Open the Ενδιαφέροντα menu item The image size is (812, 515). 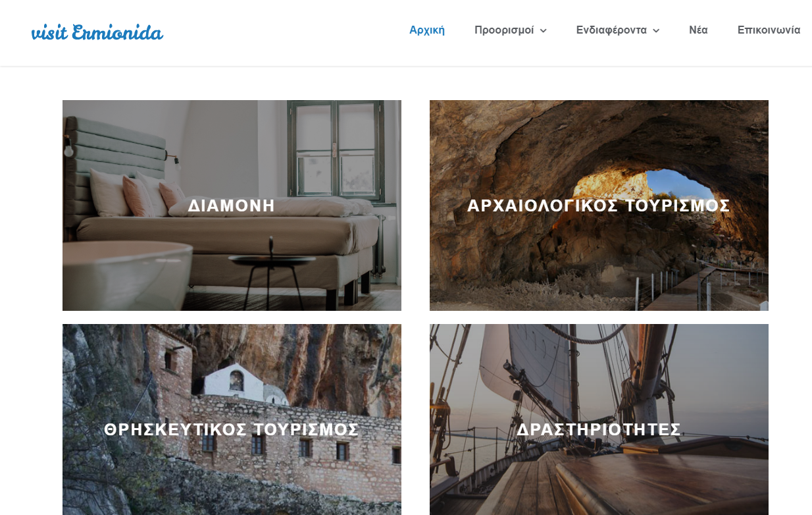(x=611, y=30)
